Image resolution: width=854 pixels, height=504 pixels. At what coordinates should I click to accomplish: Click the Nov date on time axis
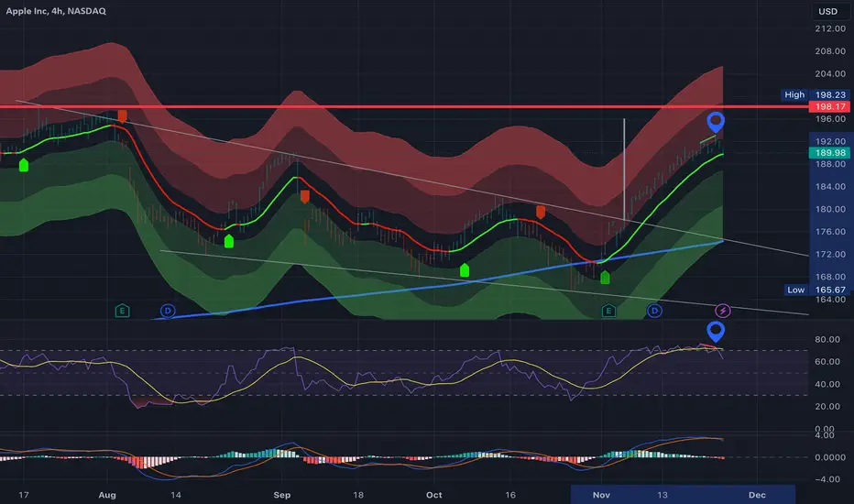click(601, 495)
